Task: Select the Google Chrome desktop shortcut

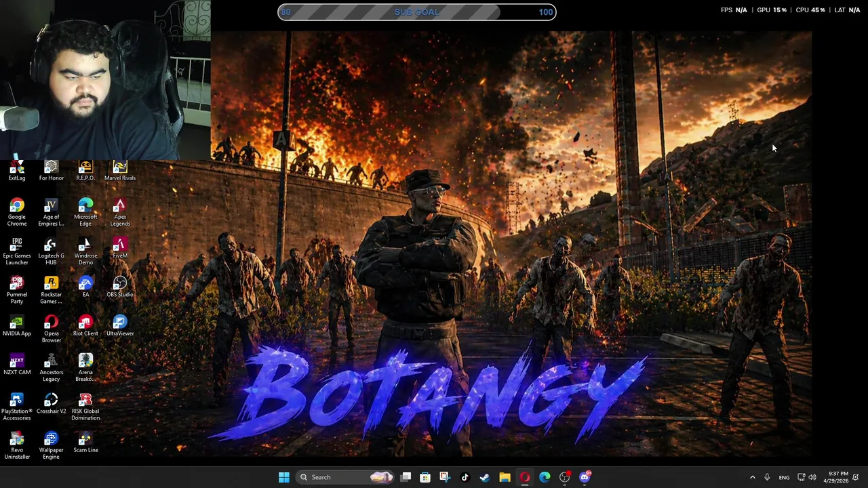Action: tap(17, 213)
